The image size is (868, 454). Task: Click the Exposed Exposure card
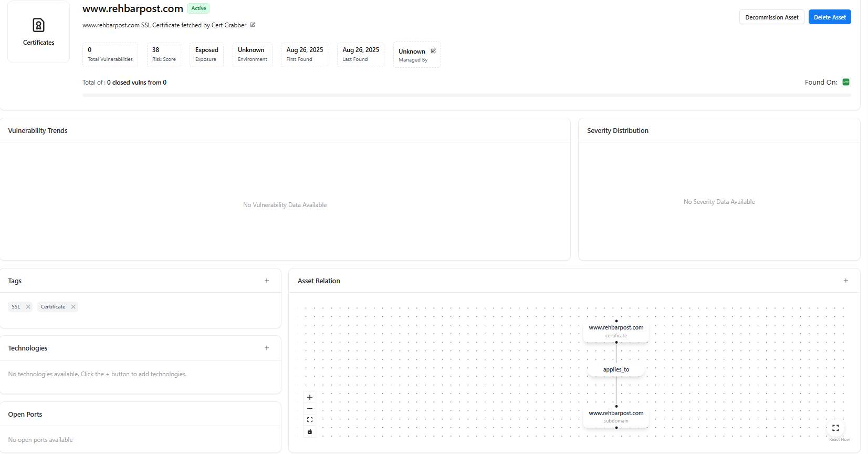tap(206, 55)
